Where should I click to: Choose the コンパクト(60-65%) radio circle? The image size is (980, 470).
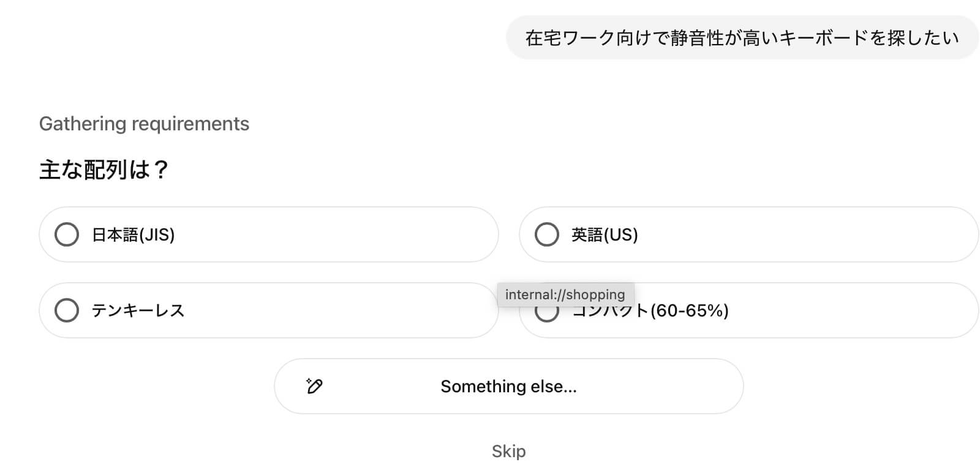pyautogui.click(x=546, y=313)
